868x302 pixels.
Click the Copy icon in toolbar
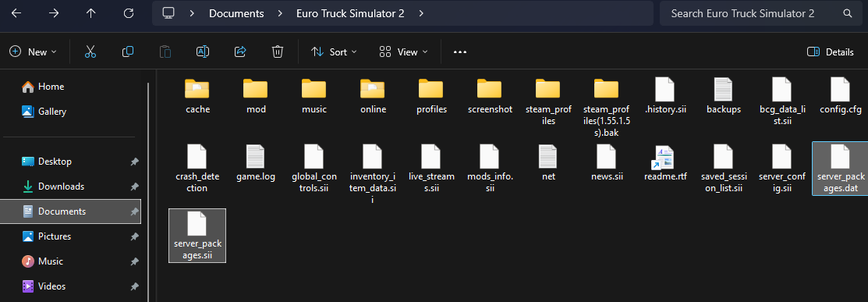click(128, 52)
